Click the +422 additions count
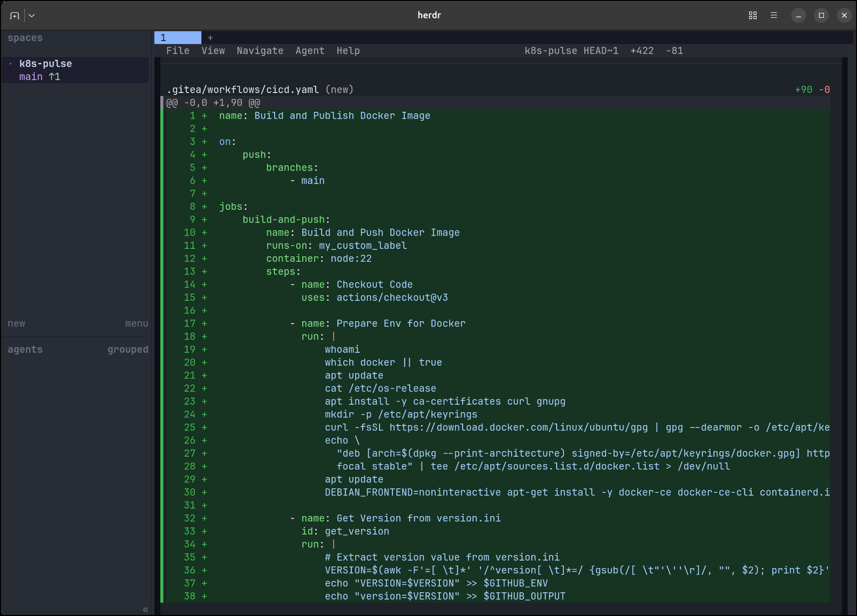Image resolution: width=857 pixels, height=616 pixels. 642,50
